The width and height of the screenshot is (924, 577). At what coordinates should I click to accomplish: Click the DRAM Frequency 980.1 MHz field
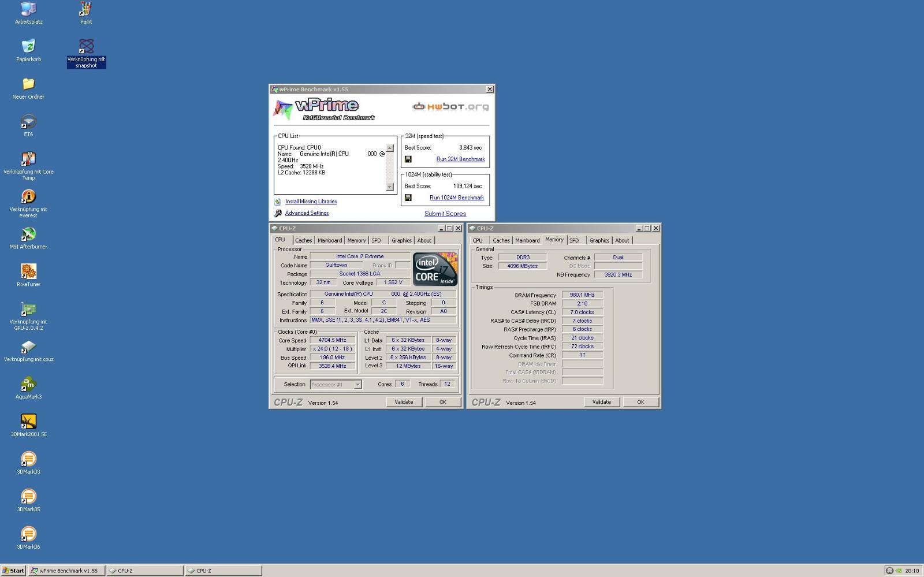[582, 295]
